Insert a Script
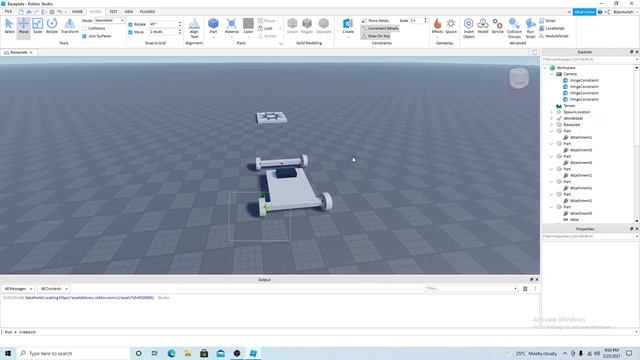This screenshot has height=360, width=640. click(547, 20)
